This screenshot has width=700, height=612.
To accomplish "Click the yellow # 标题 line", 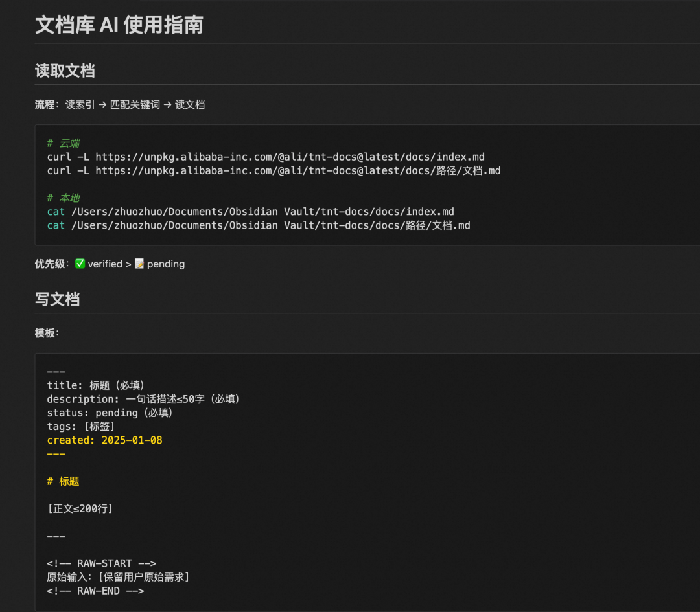I will [63, 481].
